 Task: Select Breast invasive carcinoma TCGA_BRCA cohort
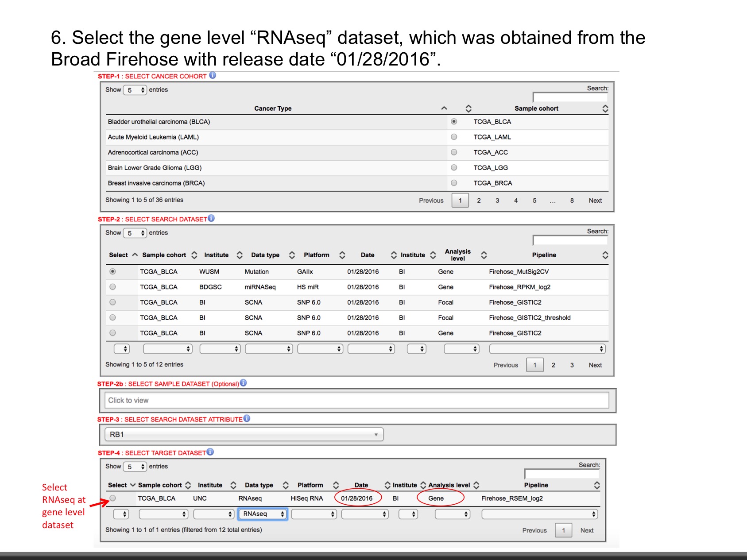[x=454, y=183]
